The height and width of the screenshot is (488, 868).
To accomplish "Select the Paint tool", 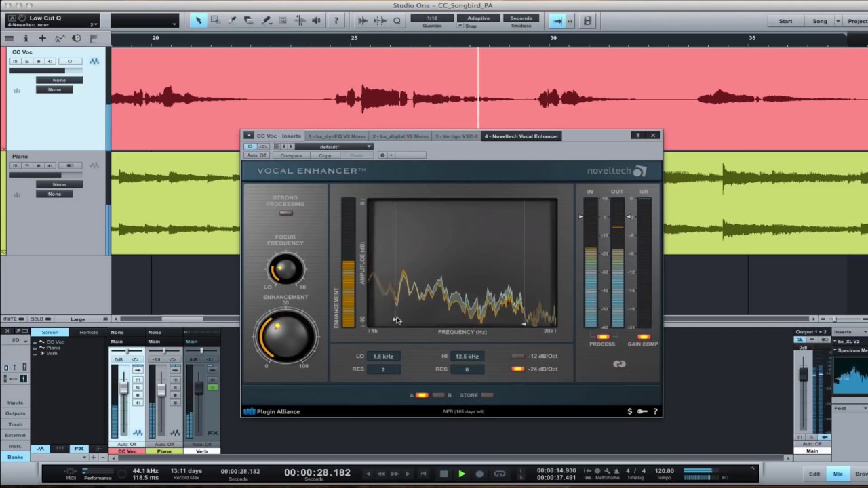I will 267,21.
